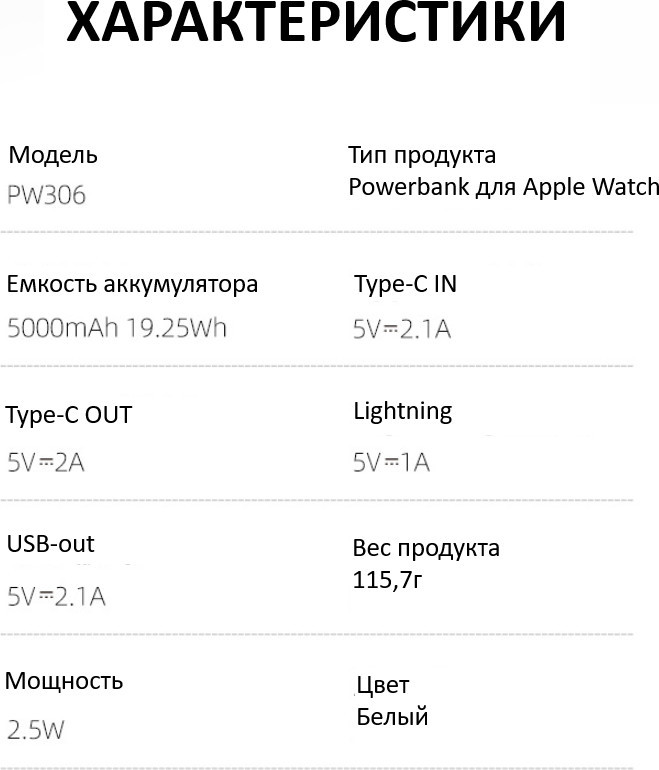Select the 2.5W power value

(x=35, y=730)
